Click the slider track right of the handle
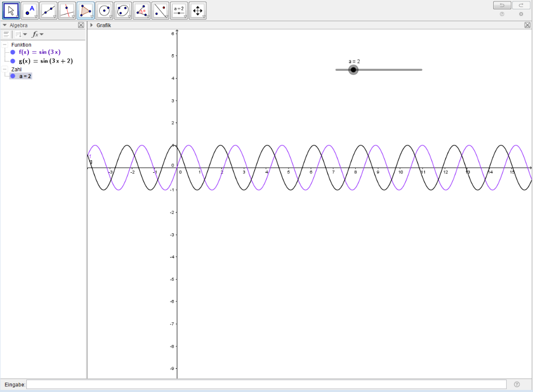This screenshot has width=533, height=392. click(390, 70)
